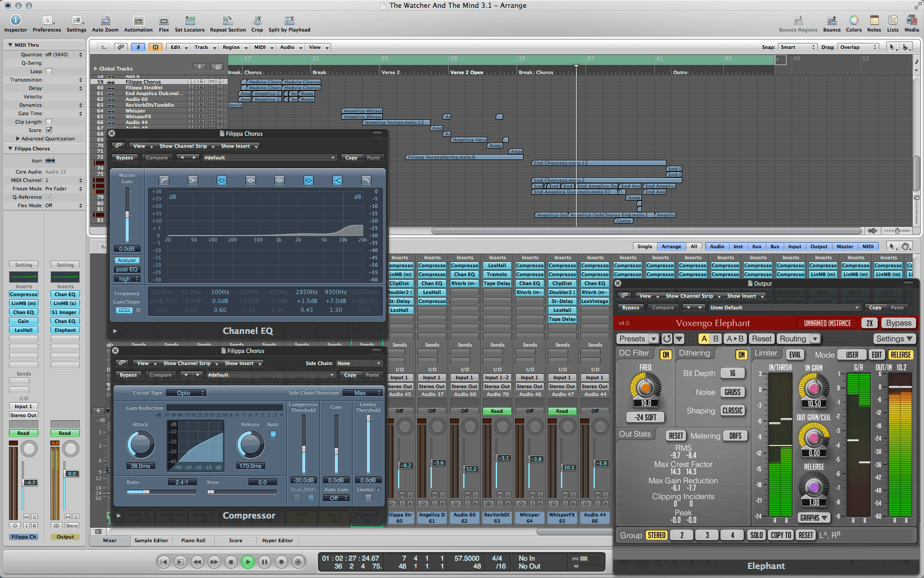Toggle the Analyzer button in Channel EQ
The height and width of the screenshot is (578, 924).
click(x=127, y=260)
